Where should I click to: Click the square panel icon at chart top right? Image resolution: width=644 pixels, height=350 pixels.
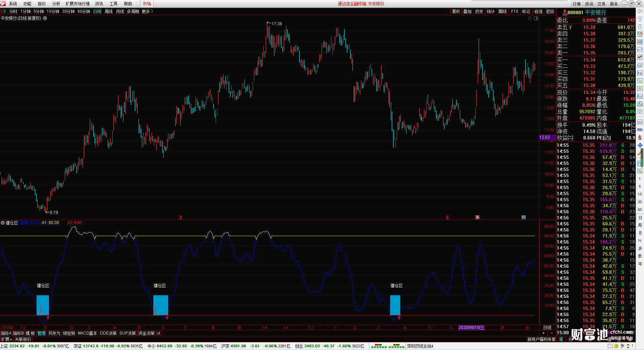(536, 18)
